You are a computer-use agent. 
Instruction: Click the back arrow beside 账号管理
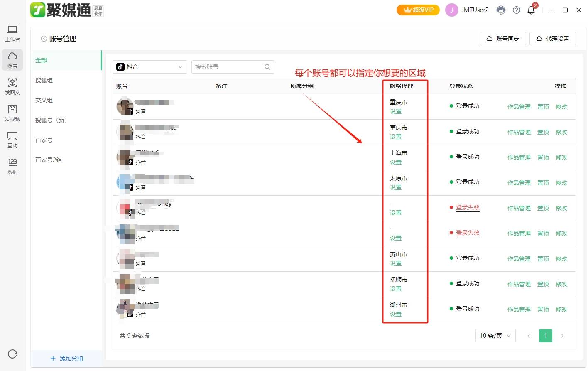click(44, 39)
